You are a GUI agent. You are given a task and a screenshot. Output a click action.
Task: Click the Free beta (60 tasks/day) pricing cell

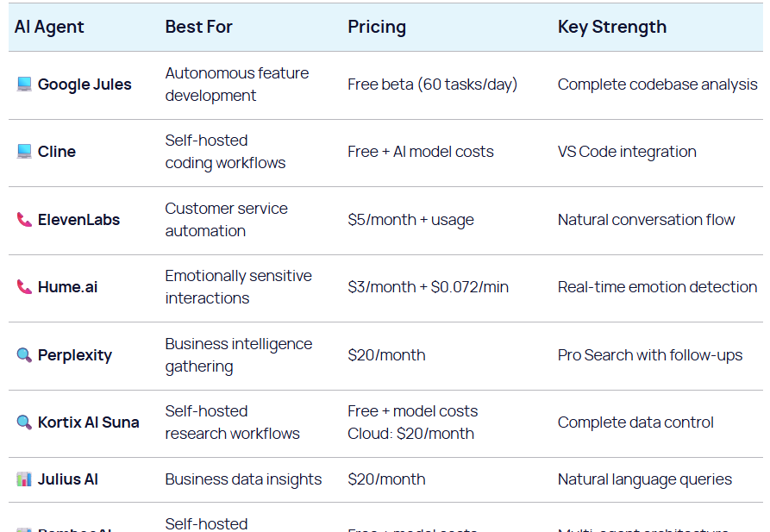pyautogui.click(x=432, y=84)
